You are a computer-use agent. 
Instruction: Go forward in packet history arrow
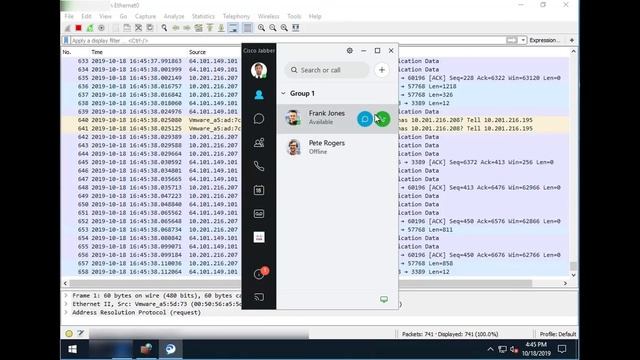coord(187,28)
